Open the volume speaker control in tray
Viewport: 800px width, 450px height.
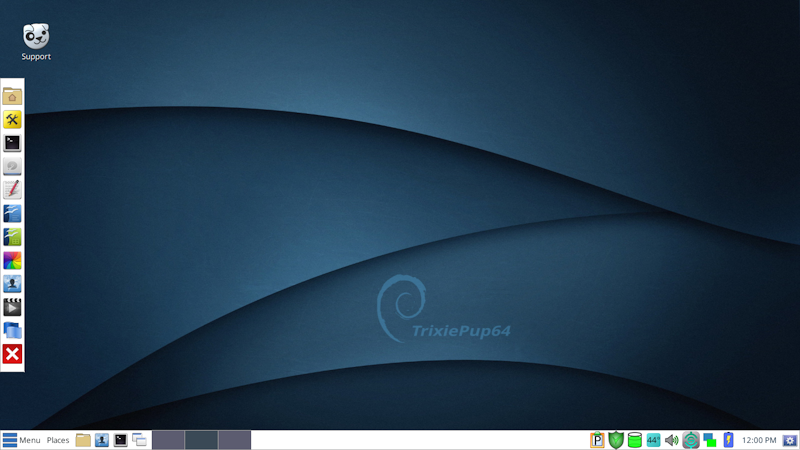pos(671,440)
